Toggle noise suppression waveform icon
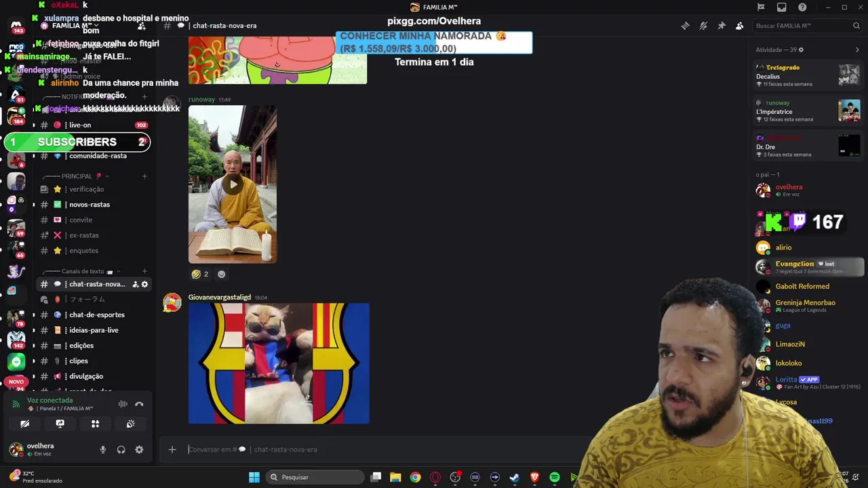The width and height of the screenshot is (868, 488). (123, 404)
